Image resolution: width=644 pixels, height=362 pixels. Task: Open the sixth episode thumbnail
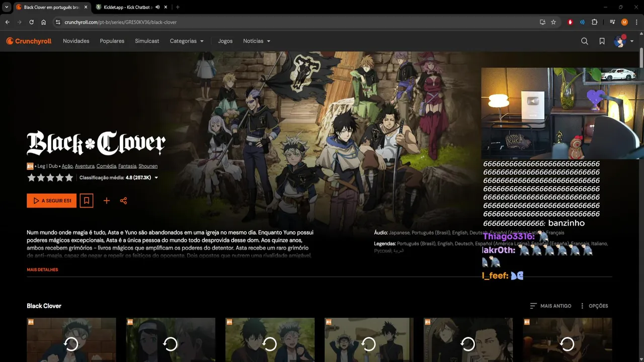pyautogui.click(x=567, y=340)
